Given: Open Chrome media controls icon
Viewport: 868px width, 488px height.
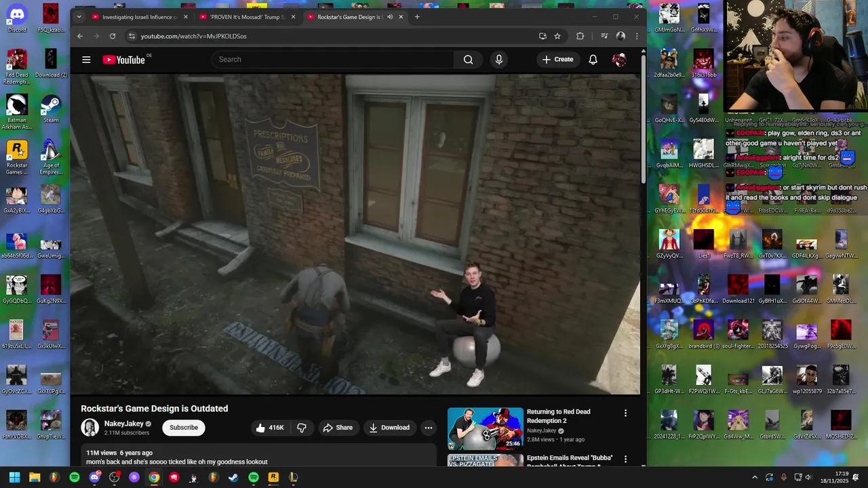Looking at the screenshot, I should coord(604,36).
